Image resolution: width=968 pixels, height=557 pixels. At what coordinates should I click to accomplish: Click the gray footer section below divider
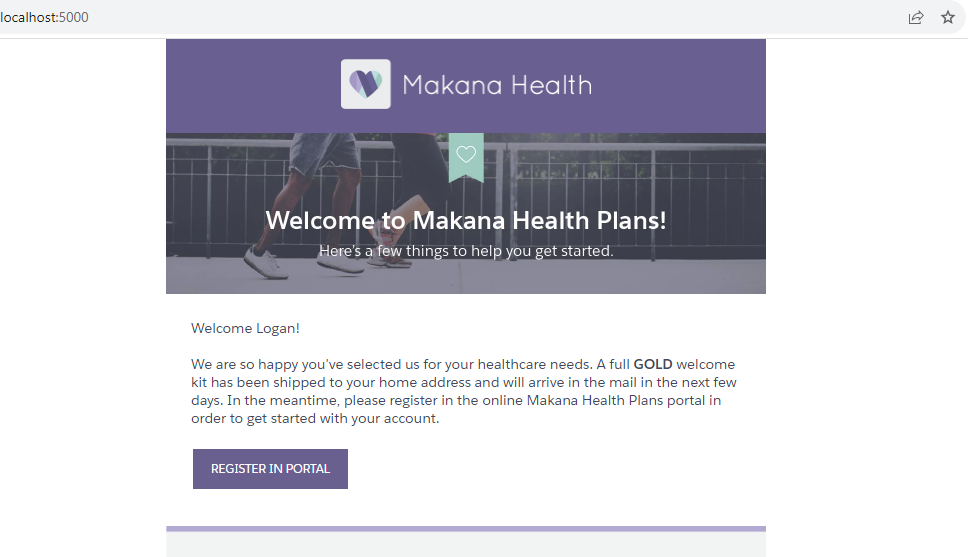466,545
